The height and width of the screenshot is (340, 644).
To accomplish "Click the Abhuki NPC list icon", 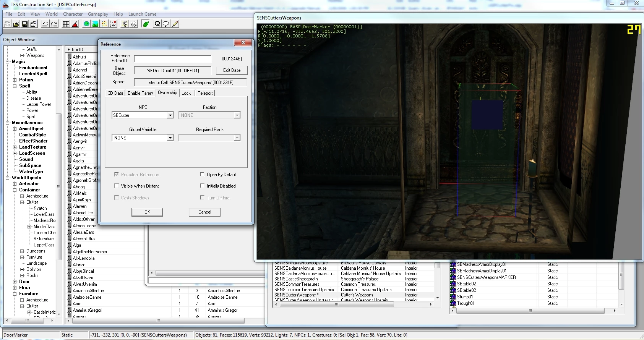I will (70, 57).
